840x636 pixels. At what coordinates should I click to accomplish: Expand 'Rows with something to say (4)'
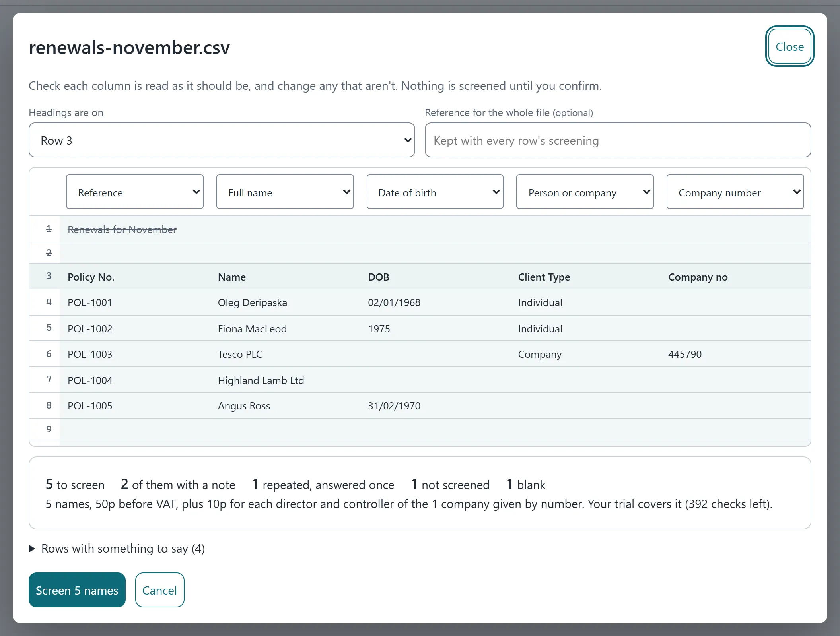click(x=117, y=549)
